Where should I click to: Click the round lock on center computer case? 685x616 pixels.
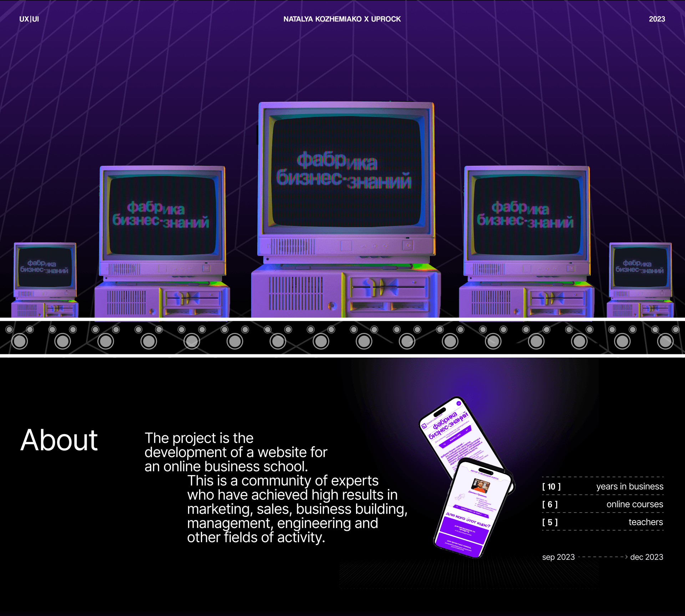[332, 306]
